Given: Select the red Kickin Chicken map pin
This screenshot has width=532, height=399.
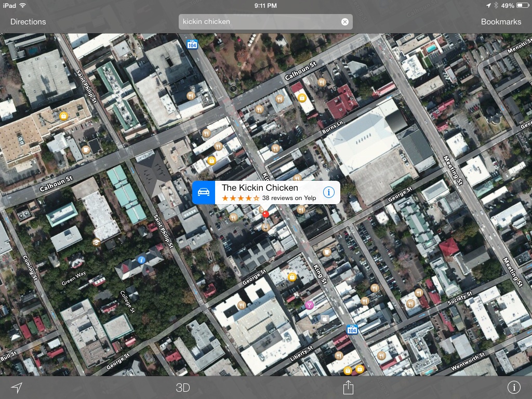Looking at the screenshot, I should (x=265, y=215).
